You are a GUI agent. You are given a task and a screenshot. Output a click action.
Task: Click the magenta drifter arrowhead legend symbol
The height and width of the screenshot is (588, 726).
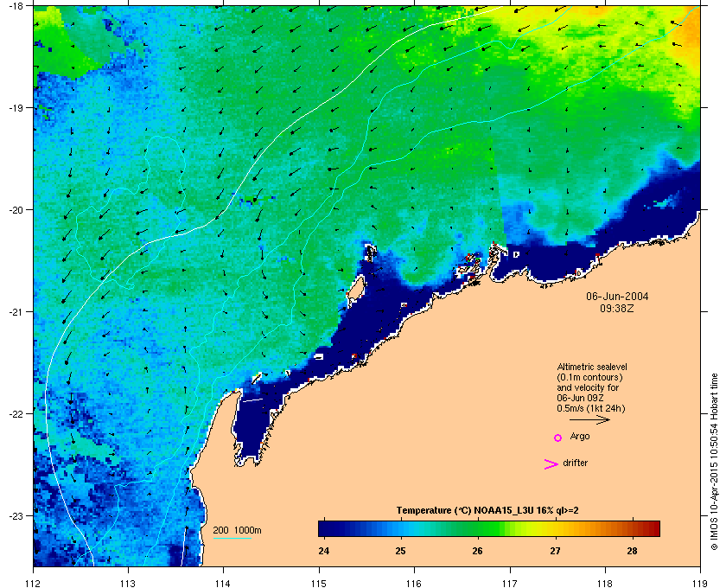click(551, 464)
